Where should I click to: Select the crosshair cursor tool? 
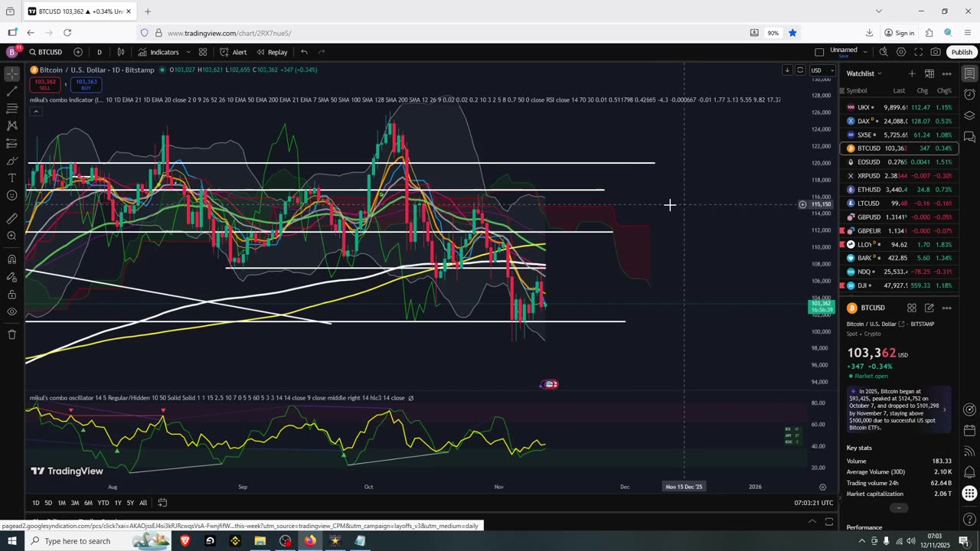tap(11, 74)
